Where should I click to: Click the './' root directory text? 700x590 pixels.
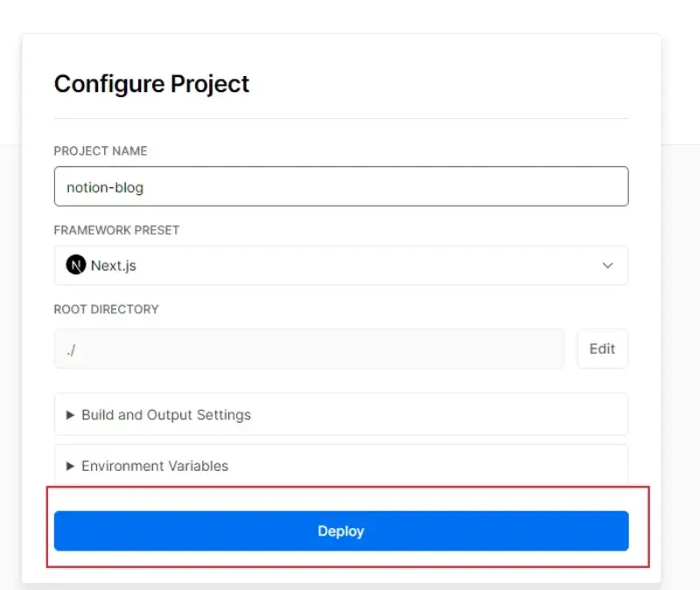coord(71,348)
